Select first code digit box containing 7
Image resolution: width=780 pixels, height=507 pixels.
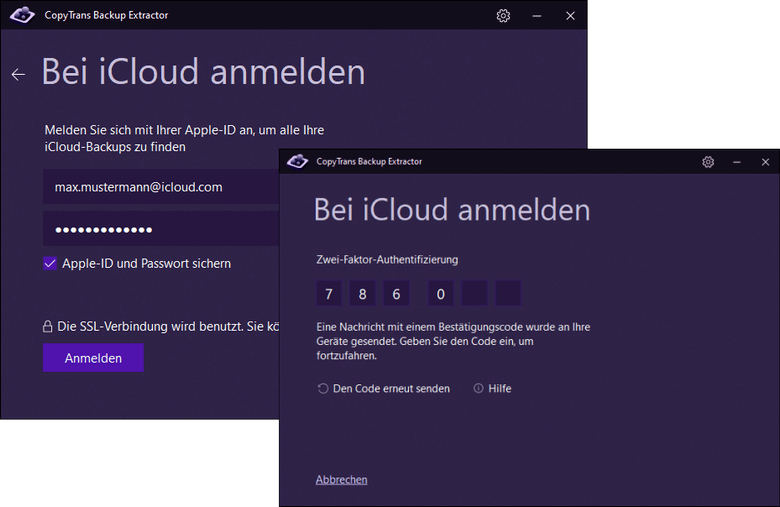click(329, 293)
